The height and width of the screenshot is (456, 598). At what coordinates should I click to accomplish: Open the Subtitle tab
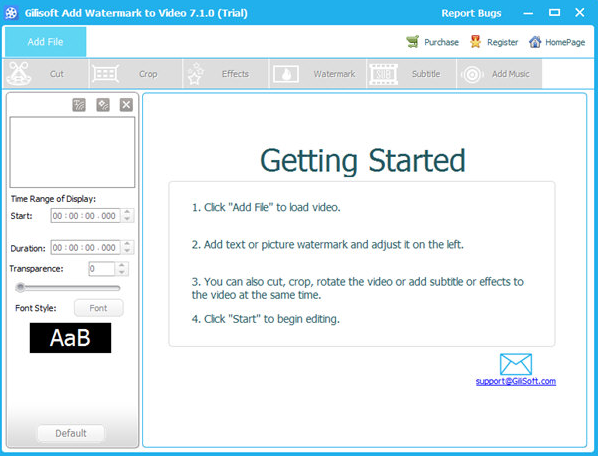coord(412,74)
